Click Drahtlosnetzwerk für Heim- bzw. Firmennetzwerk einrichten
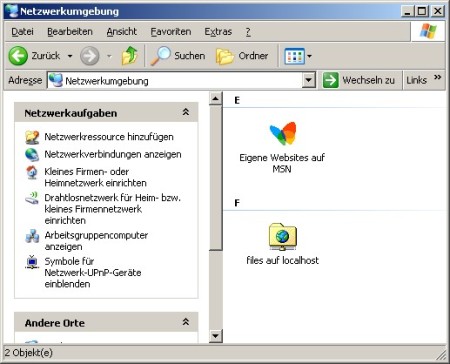 (x=112, y=209)
